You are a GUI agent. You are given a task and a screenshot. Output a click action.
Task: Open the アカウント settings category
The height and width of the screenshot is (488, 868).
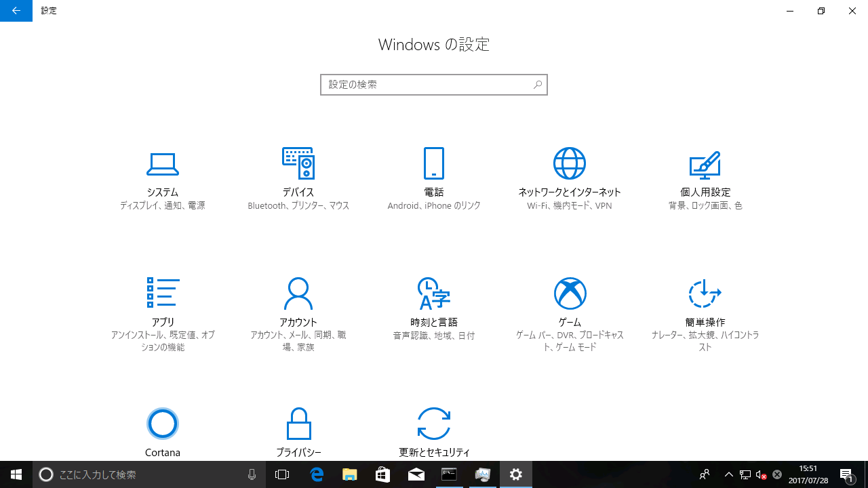pyautogui.click(x=298, y=314)
